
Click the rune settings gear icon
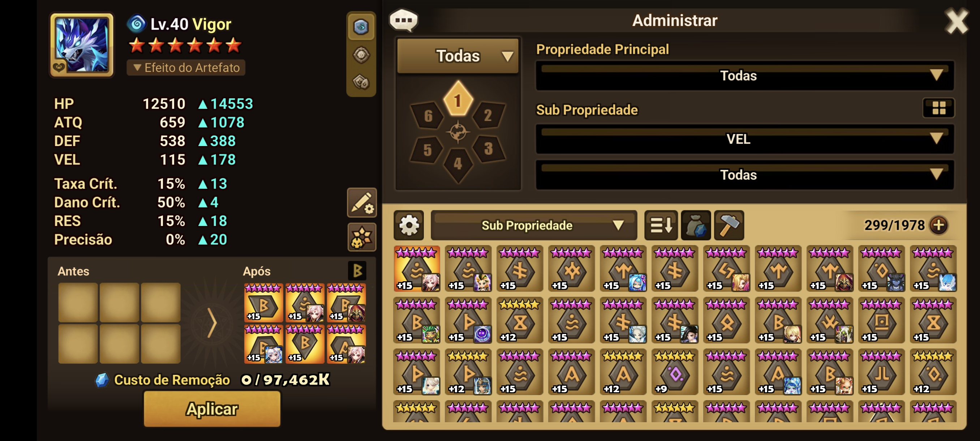tap(409, 225)
